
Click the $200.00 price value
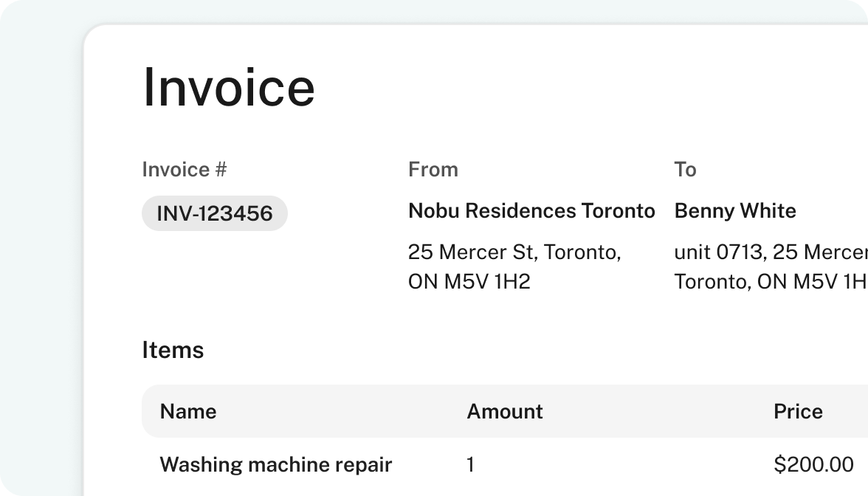point(813,464)
